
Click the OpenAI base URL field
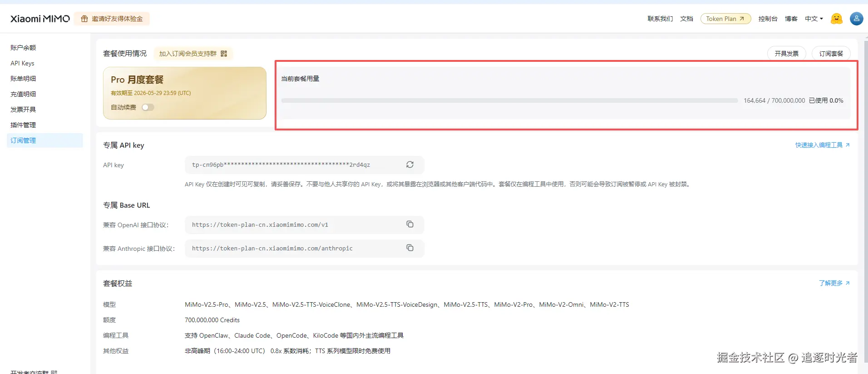pos(304,224)
